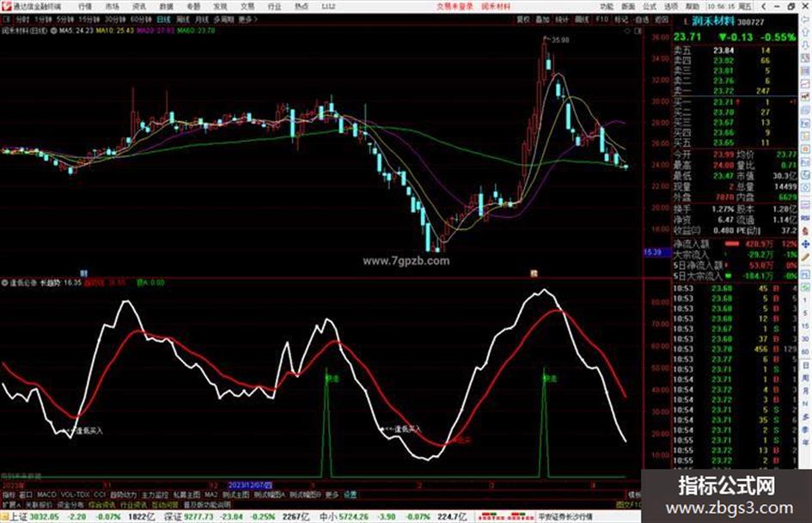Select the MACD indicator tab

click(x=46, y=495)
